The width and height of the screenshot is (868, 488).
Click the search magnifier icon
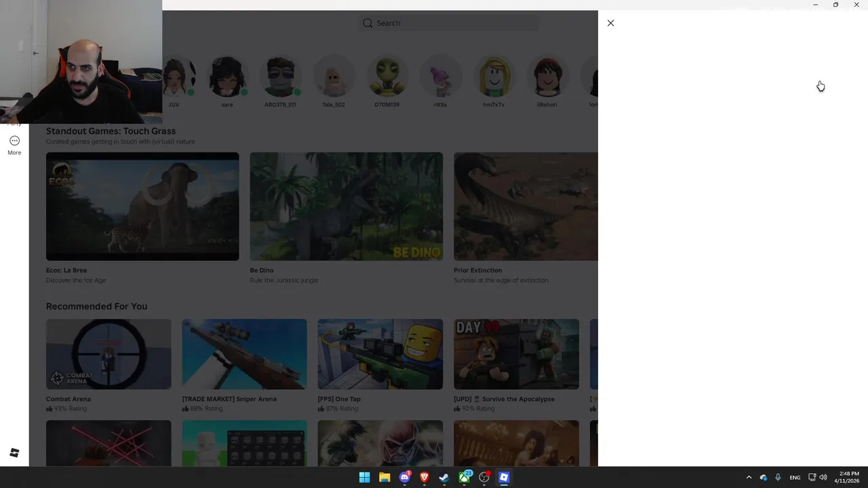pyautogui.click(x=368, y=23)
